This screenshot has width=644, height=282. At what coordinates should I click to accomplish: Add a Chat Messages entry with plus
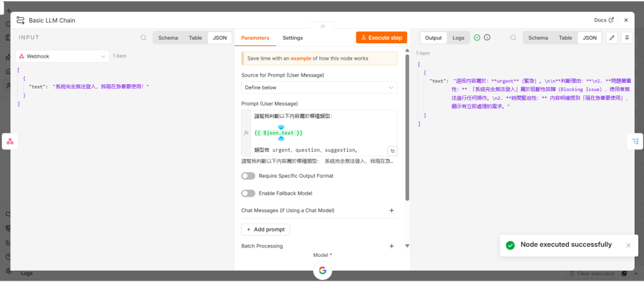[391, 210]
